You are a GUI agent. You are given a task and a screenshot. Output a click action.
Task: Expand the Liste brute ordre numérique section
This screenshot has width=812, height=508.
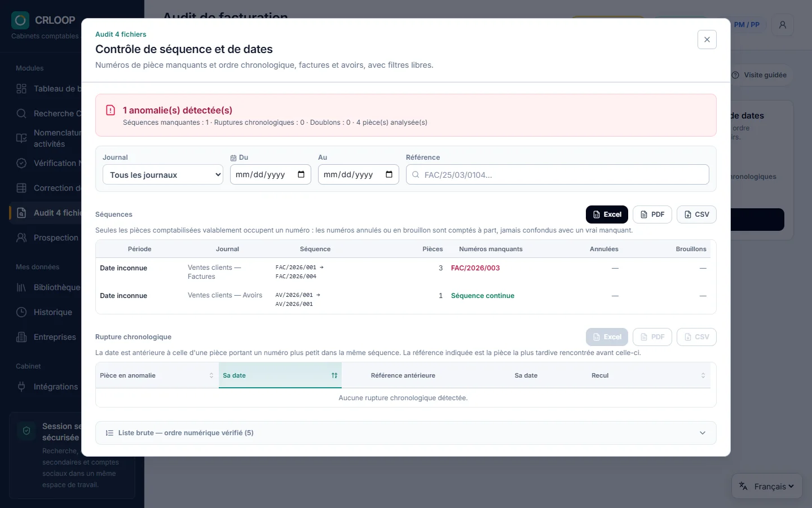pos(406,433)
